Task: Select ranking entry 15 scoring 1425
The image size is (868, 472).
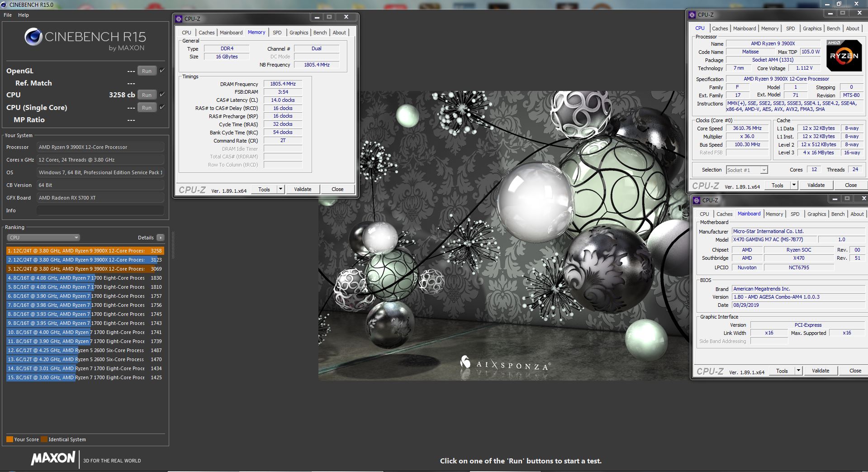Action: click(85, 377)
